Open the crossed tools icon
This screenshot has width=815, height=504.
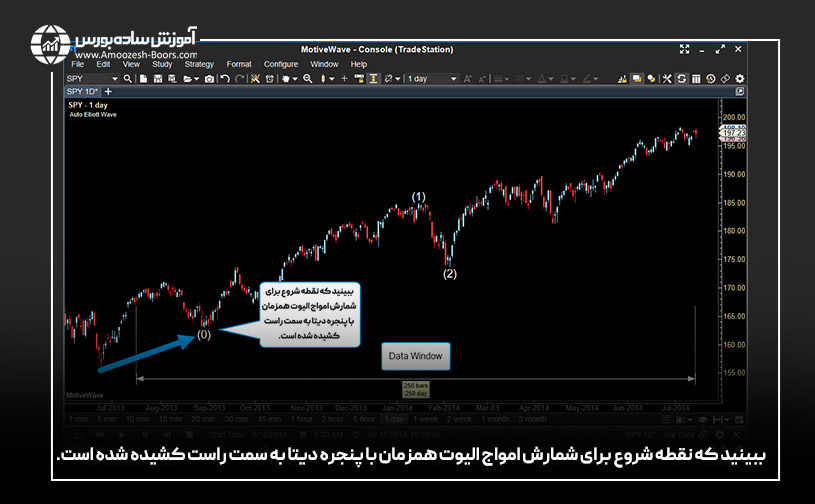click(x=666, y=78)
